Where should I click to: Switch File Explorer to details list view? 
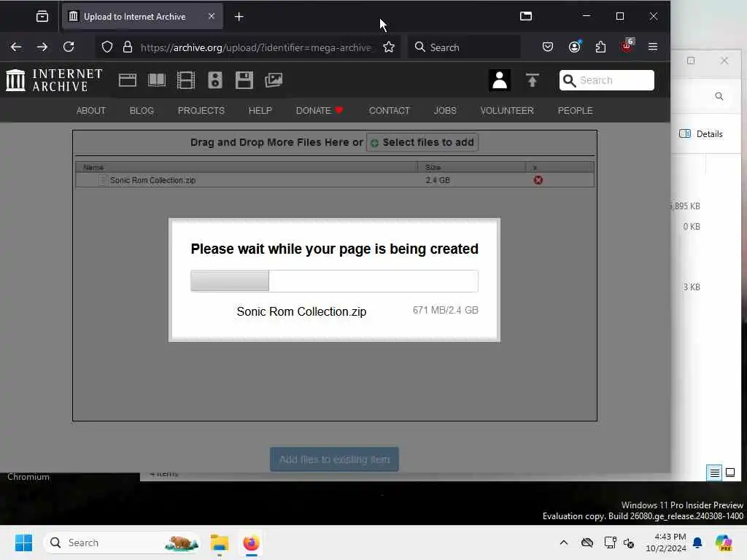pyautogui.click(x=714, y=472)
